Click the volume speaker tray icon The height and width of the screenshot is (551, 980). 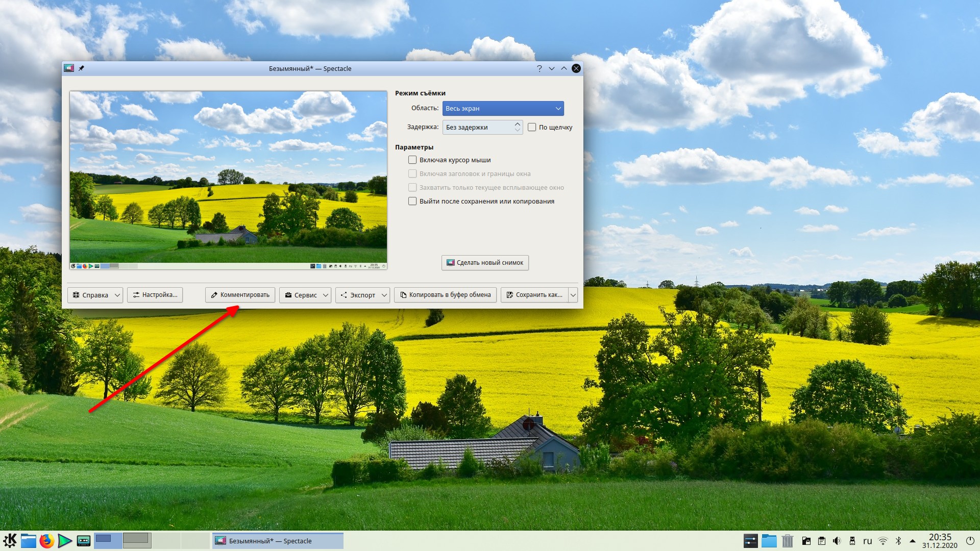click(x=837, y=541)
